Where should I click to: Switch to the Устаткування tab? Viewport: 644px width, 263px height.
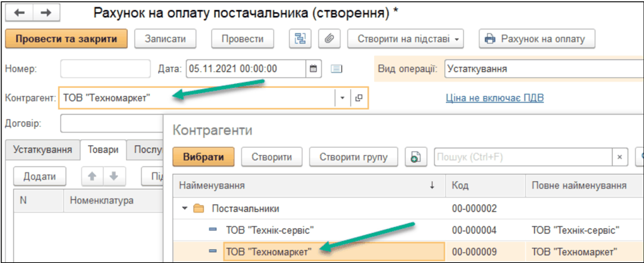click(x=43, y=149)
